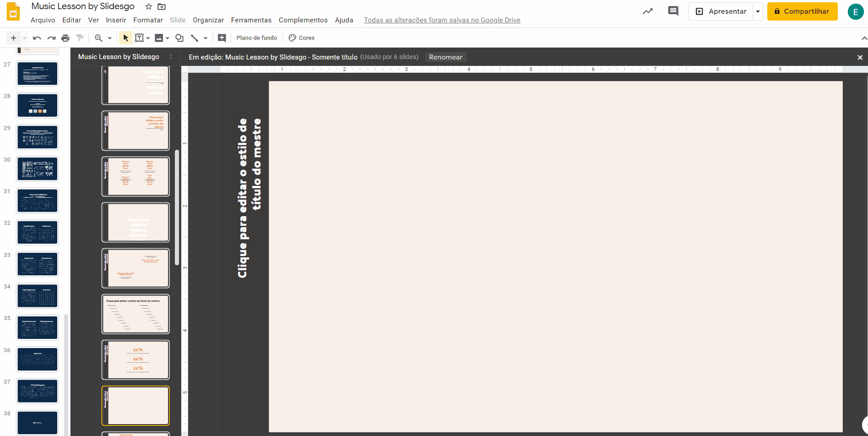The width and height of the screenshot is (868, 436).
Task: Open the Editar menu
Action: pos(71,20)
